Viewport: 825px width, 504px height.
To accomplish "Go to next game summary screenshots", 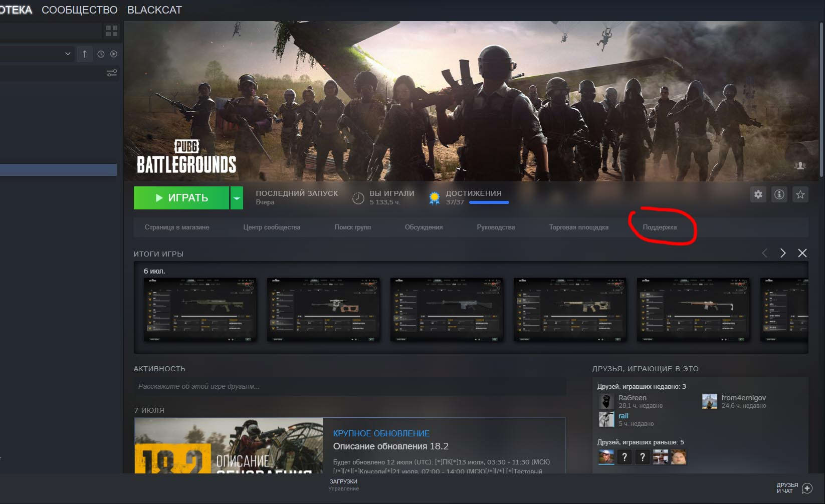I will [x=783, y=253].
